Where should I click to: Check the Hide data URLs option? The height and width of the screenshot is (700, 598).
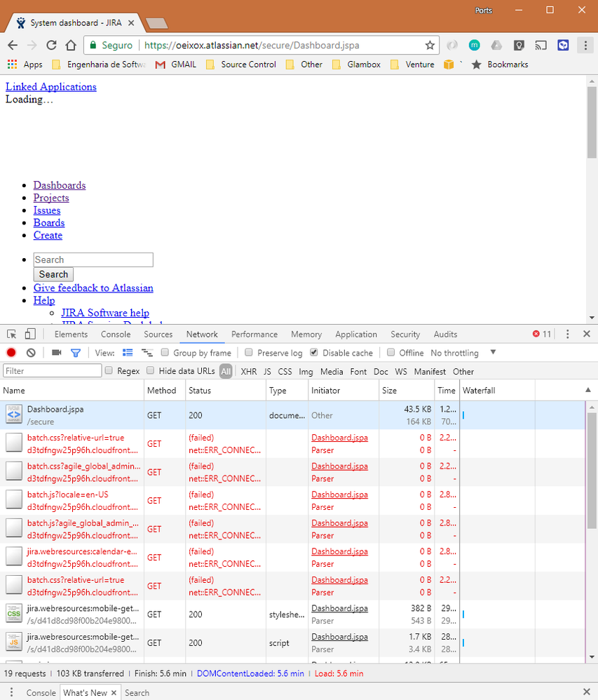(151, 371)
